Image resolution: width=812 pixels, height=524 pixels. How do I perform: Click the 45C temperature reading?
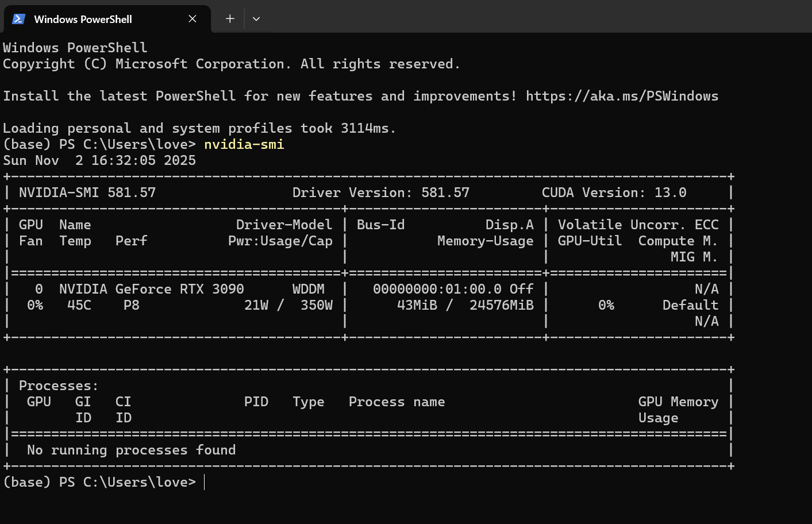[79, 305]
